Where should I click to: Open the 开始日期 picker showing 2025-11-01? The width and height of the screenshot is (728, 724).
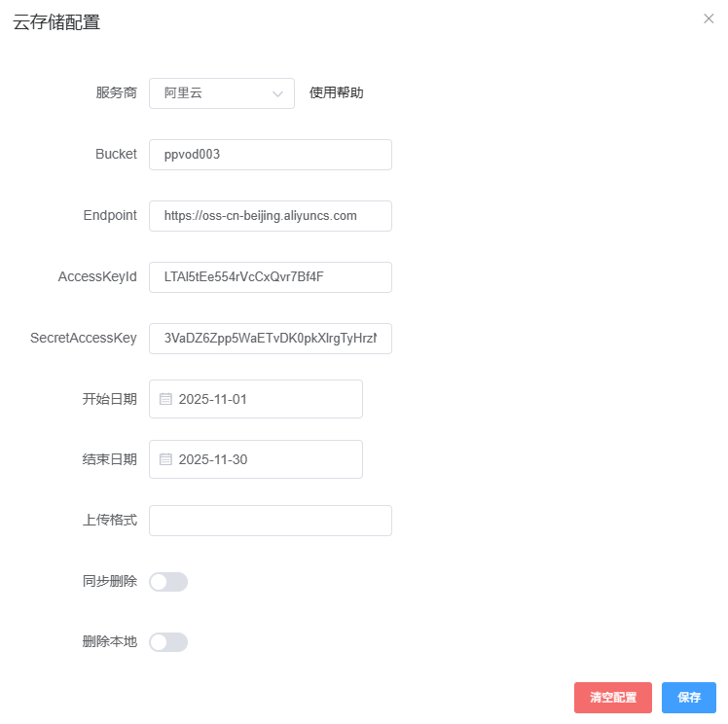click(263, 399)
